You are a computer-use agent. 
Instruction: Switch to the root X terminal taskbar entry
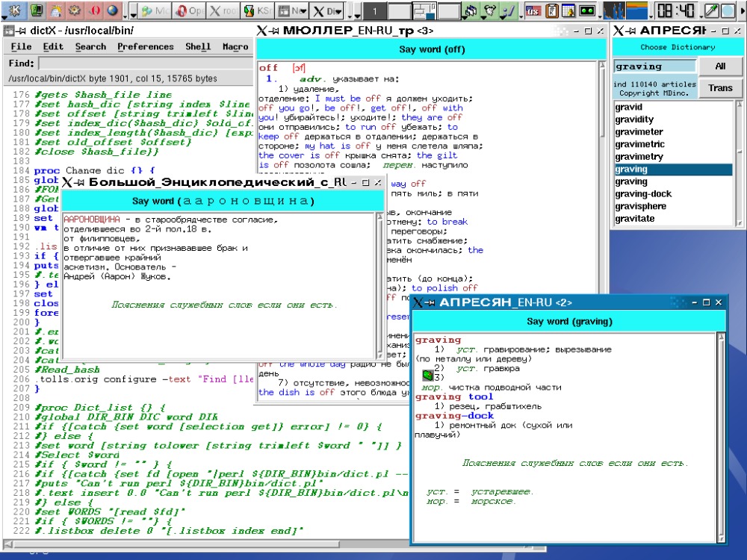pos(223,10)
